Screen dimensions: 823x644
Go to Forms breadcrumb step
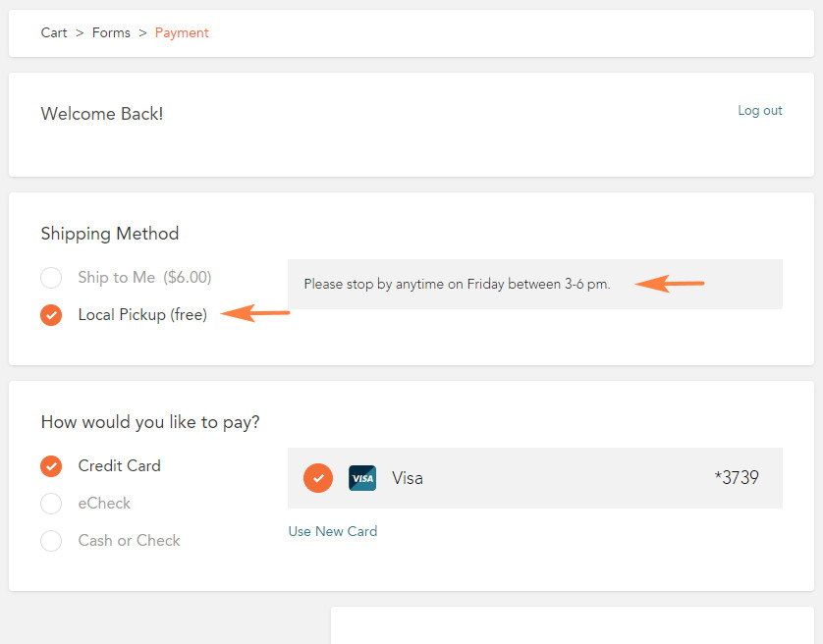(x=111, y=32)
